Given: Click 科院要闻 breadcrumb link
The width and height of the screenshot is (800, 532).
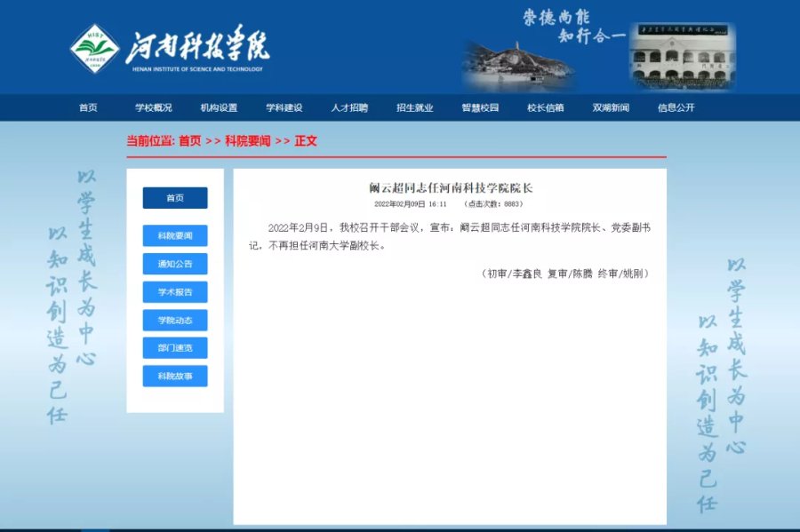Looking at the screenshot, I should (x=247, y=141).
